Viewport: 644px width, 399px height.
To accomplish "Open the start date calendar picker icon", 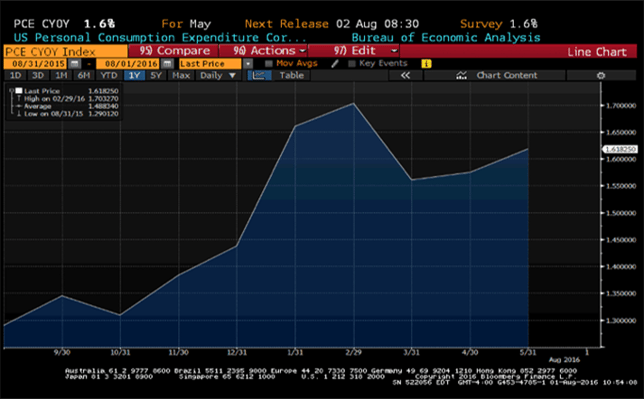I will 74,64.
